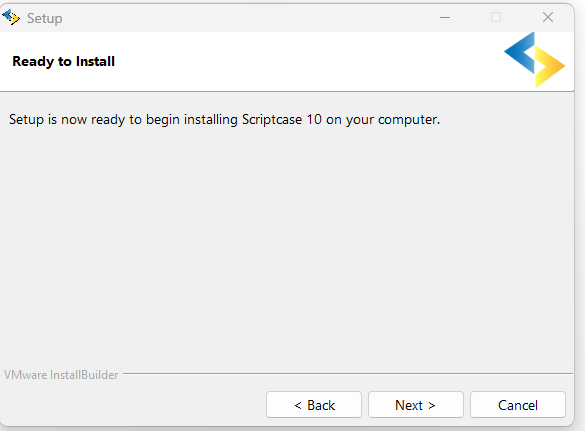Image resolution: width=585 pixels, height=431 pixels.
Task: Click the "Setup" title text
Action: [44, 18]
